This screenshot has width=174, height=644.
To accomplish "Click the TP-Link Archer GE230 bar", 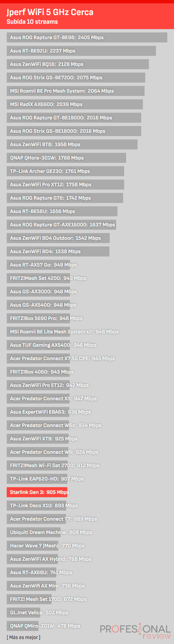I will coord(65,171).
